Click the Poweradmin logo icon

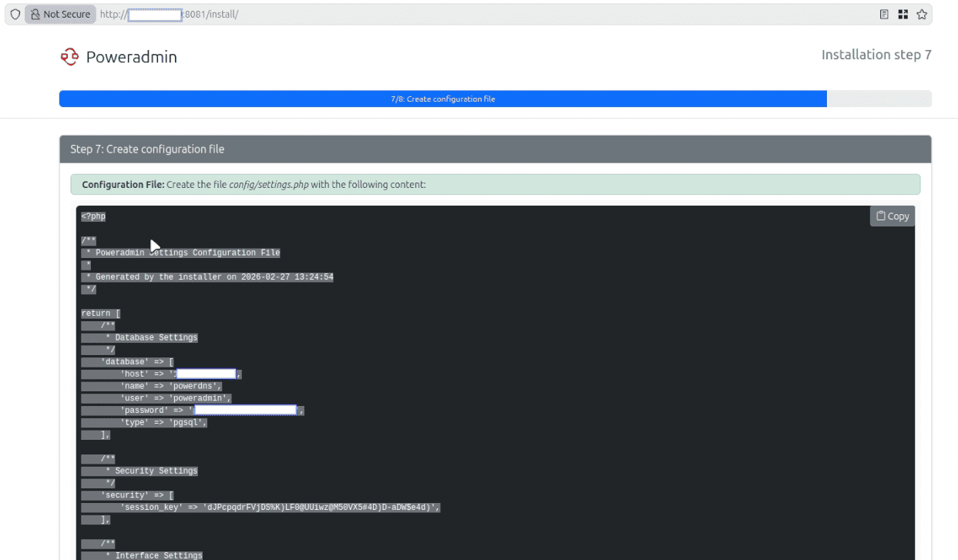point(69,57)
